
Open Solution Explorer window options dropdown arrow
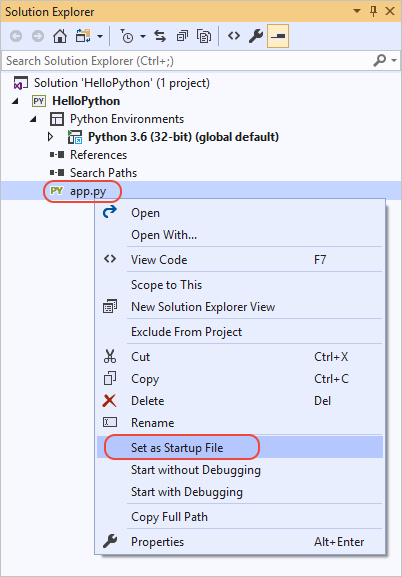click(x=357, y=11)
